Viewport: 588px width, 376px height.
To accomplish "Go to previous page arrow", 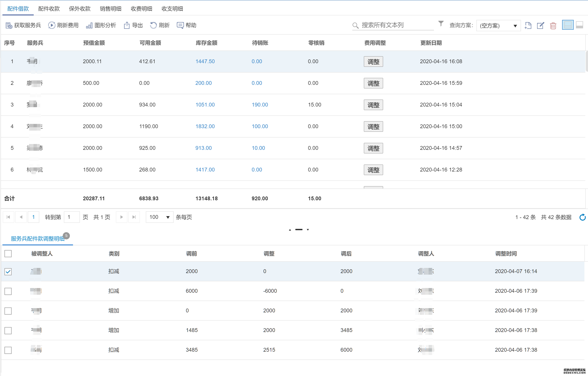I will [21, 217].
